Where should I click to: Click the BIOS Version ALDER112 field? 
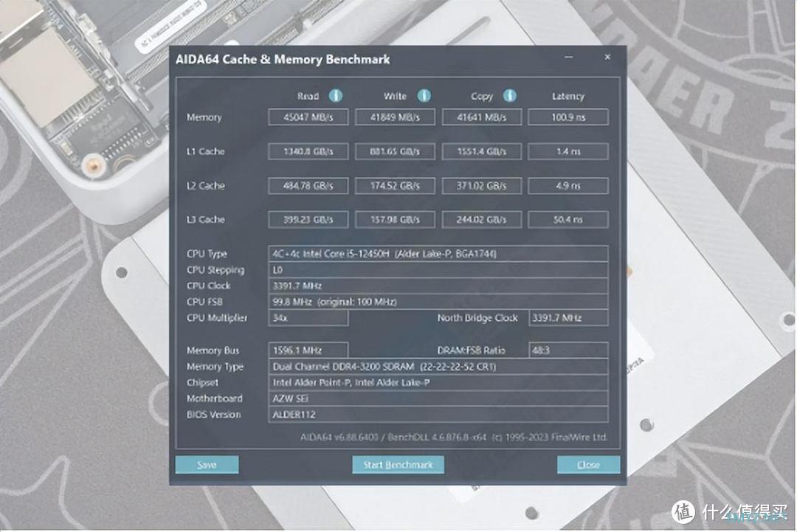[x=438, y=415]
